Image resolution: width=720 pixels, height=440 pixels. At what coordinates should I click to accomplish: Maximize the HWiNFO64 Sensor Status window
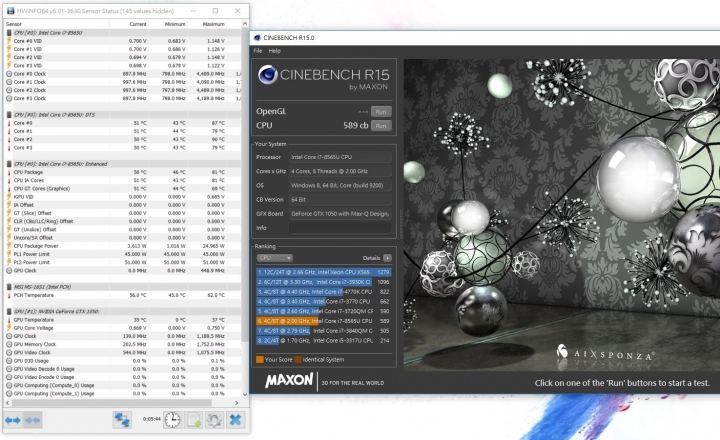point(215,11)
